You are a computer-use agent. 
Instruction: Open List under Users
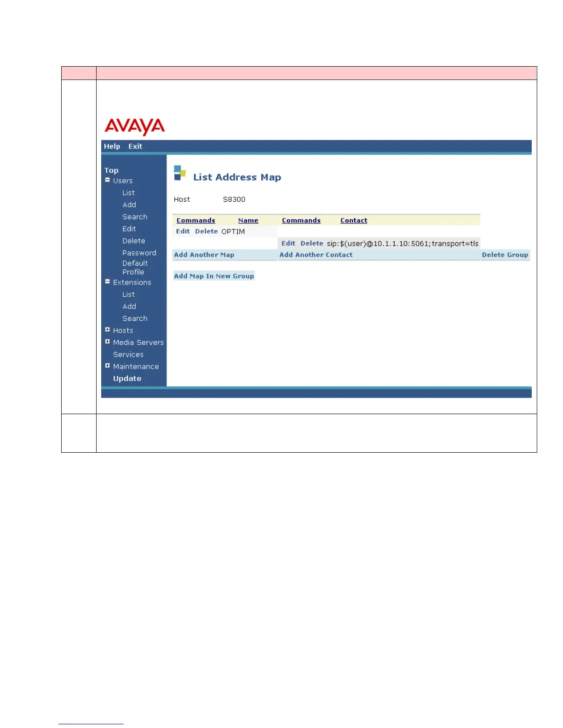tap(128, 193)
